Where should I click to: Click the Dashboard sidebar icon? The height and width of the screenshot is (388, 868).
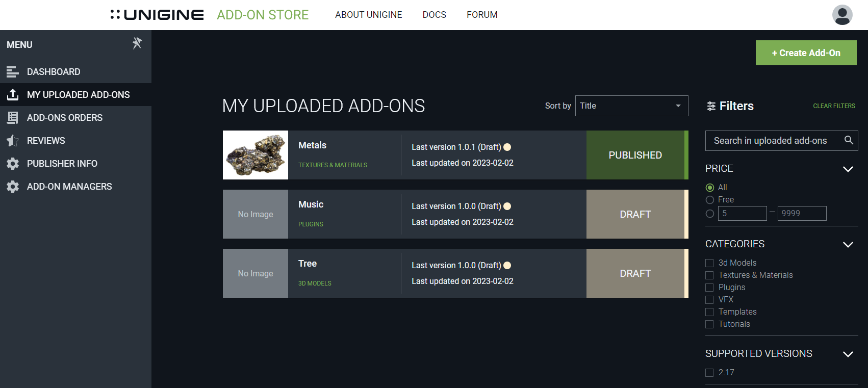pos(13,72)
